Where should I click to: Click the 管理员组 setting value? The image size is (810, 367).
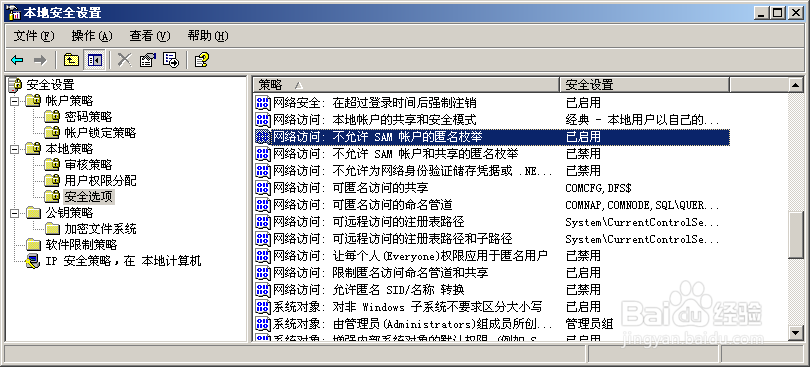pos(589,324)
